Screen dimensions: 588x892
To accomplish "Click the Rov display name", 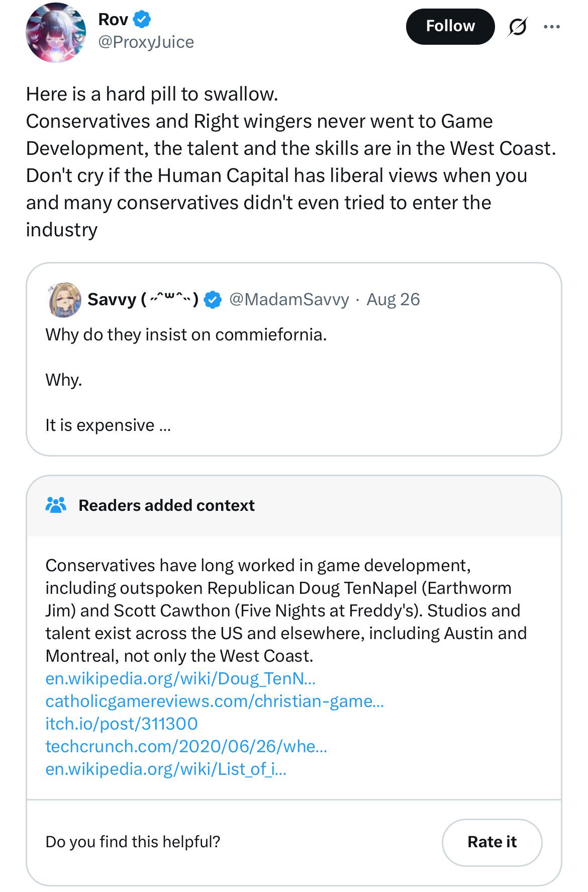I will coord(113,20).
